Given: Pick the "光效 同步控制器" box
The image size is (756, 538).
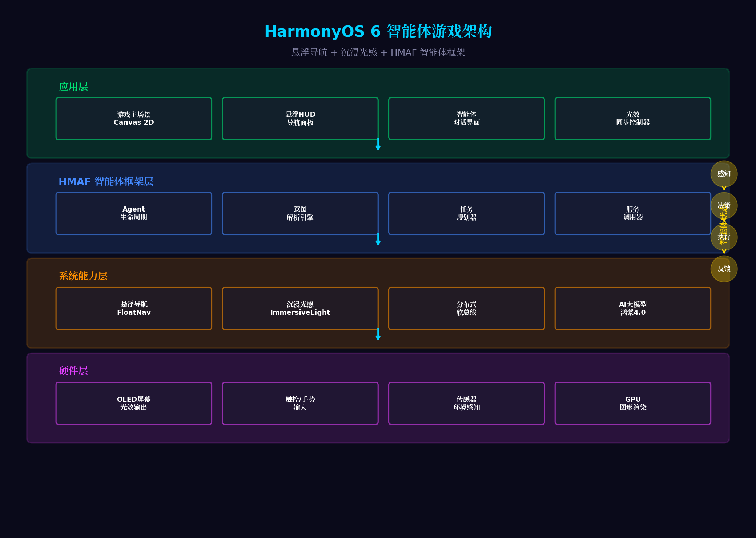Looking at the screenshot, I should (633, 119).
